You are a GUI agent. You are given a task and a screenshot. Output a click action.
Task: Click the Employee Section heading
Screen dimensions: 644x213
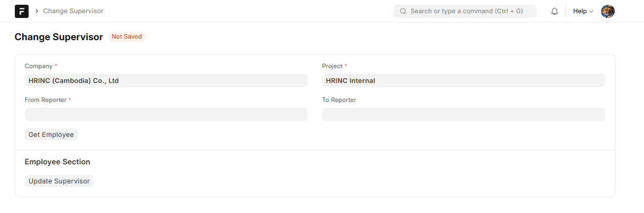(x=57, y=162)
